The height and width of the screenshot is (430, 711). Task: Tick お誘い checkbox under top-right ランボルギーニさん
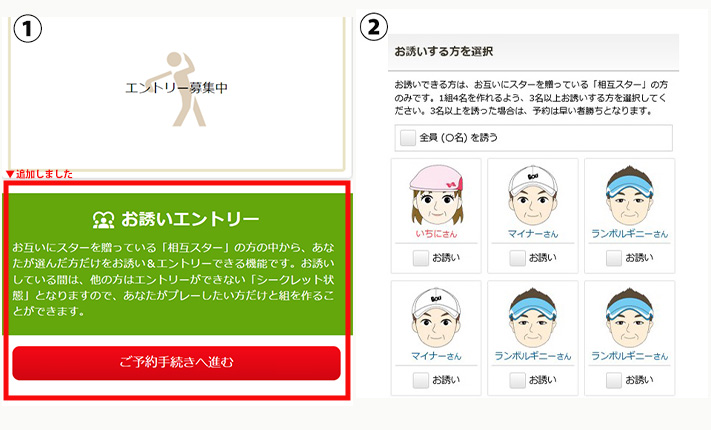pyautogui.click(x=614, y=258)
